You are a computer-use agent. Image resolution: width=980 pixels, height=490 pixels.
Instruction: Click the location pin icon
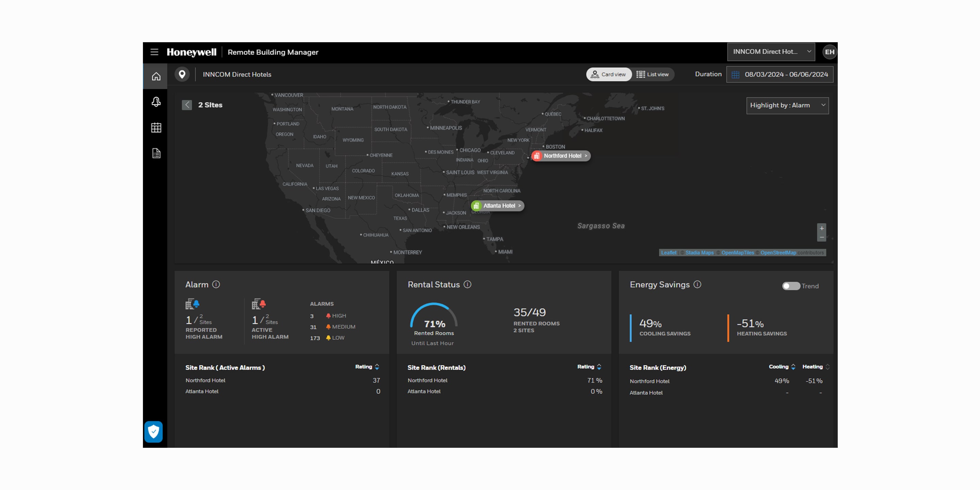pos(182,74)
